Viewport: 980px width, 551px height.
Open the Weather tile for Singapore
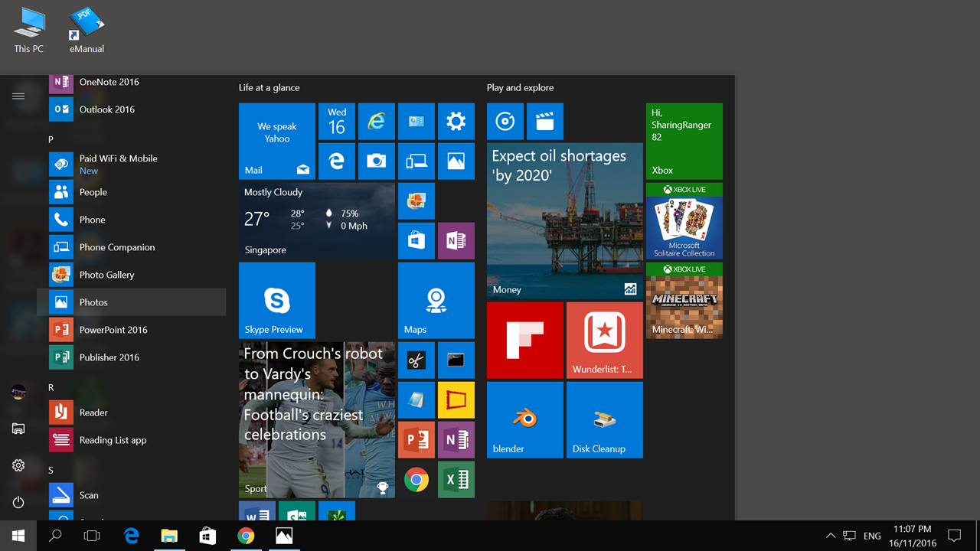tap(317, 221)
